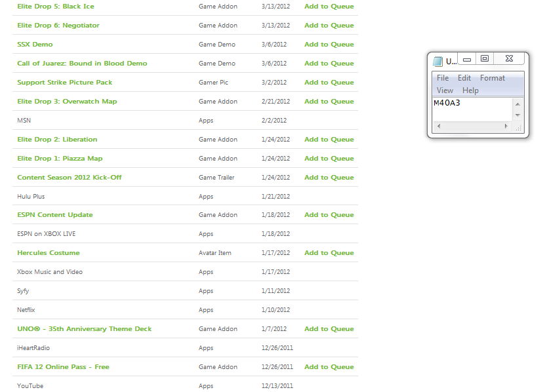Image resolution: width=547 pixels, height=392 pixels.
Task: Open the File menu in Notepad
Action: [443, 78]
